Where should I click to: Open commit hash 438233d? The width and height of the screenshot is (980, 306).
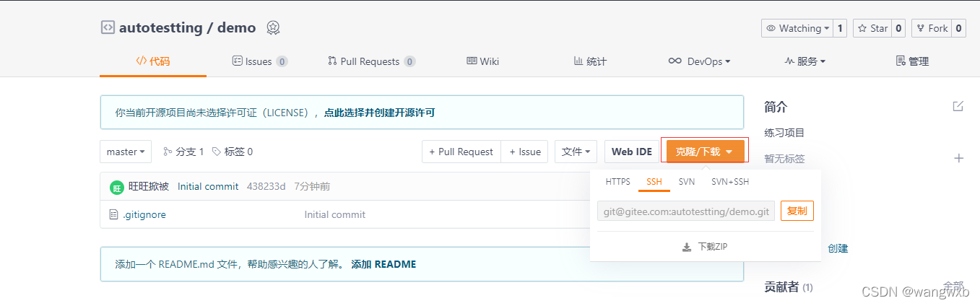(x=266, y=186)
